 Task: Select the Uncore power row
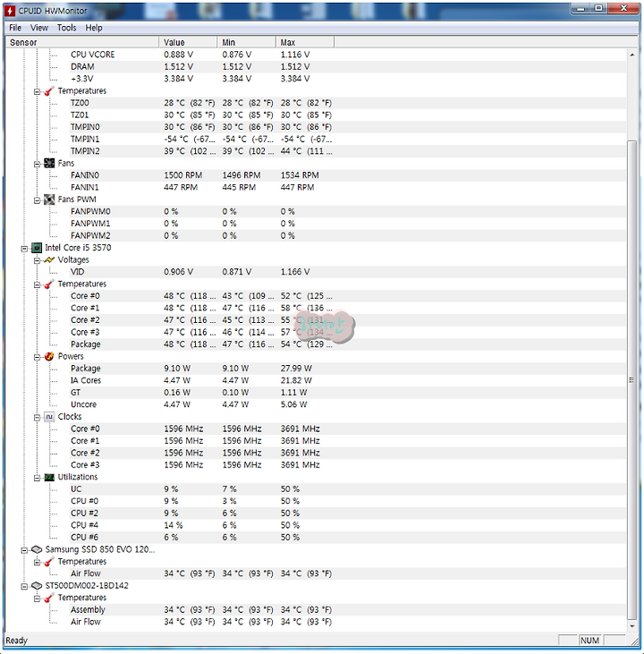pyautogui.click(x=348, y=404)
